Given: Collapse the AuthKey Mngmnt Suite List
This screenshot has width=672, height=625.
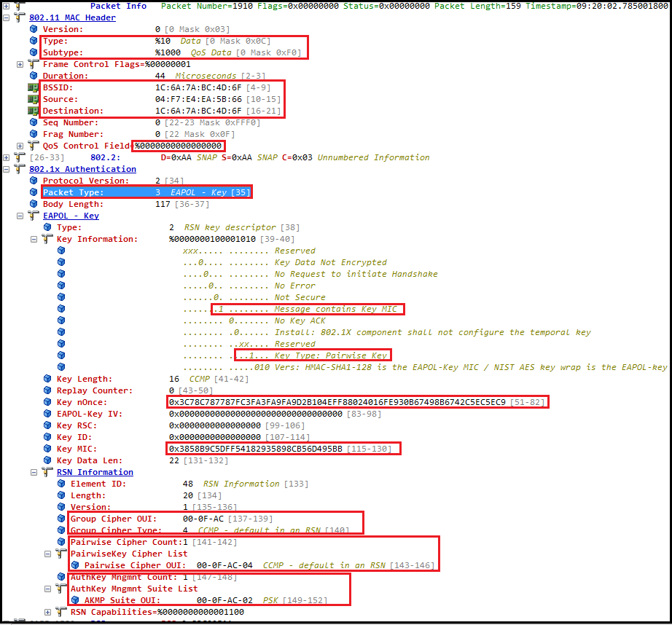Looking at the screenshot, I should pyautogui.click(x=48, y=589).
